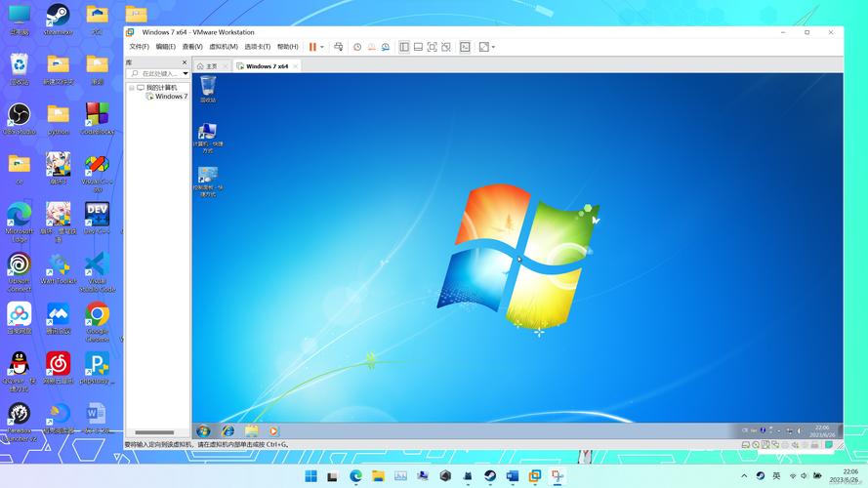Click the stretch guest display icon
868x488 pixels.
[484, 47]
